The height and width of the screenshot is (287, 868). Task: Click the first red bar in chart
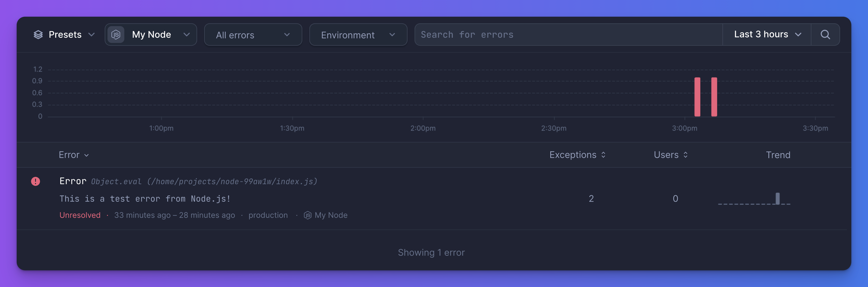pos(697,97)
